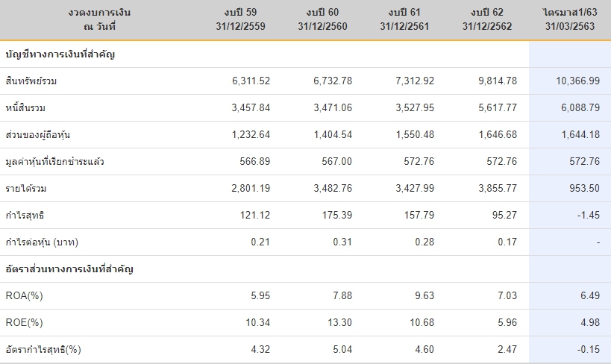611x364 pixels.
Task: Select the ROA(%) row label
Action: tap(24, 296)
